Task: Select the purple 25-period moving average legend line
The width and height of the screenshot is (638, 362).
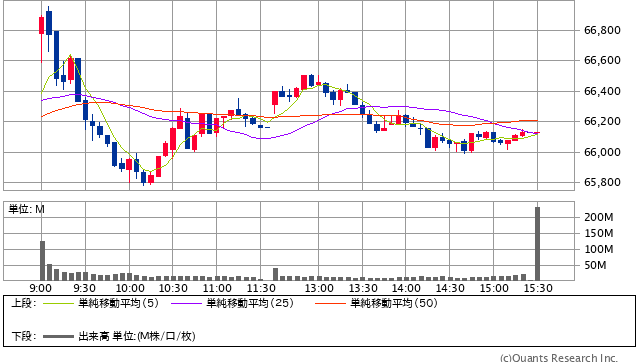Action: coord(186,303)
